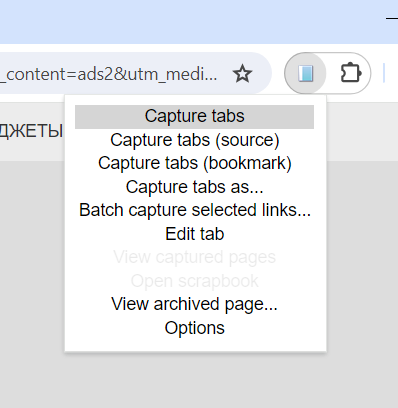Open the ДЖЕТЫ navigation item on page
The height and width of the screenshot is (408, 398).
tap(31, 131)
